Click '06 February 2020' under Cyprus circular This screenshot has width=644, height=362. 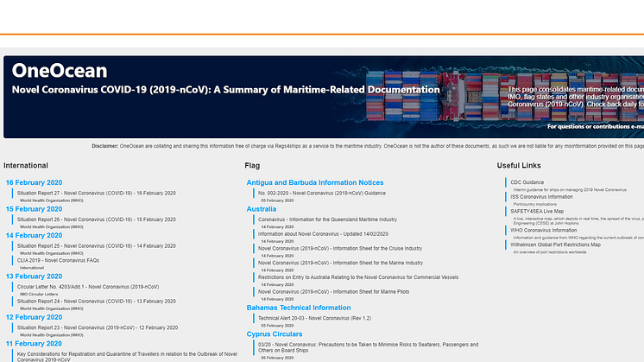[277, 358]
